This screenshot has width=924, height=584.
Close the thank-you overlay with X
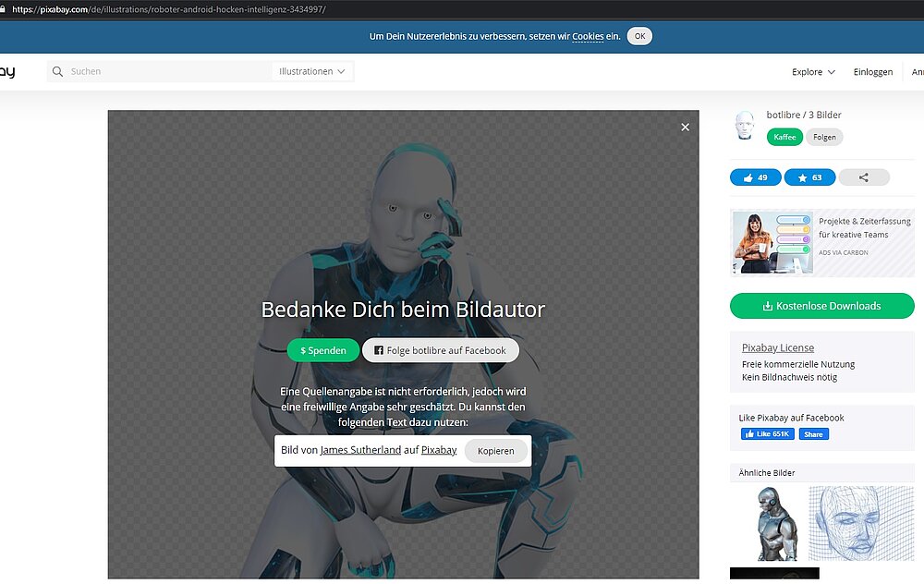point(685,128)
